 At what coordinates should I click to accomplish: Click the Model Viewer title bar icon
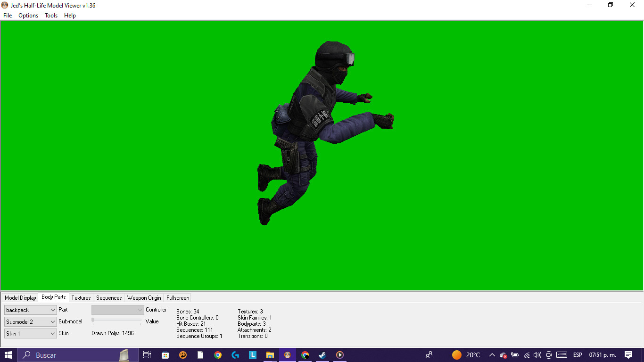point(5,5)
